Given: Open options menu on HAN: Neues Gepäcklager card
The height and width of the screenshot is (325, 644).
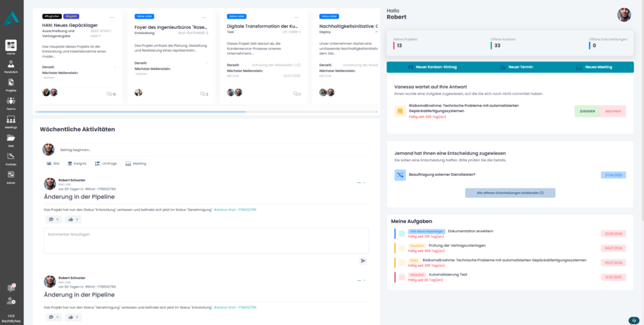Looking at the screenshot, I should click(112, 17).
